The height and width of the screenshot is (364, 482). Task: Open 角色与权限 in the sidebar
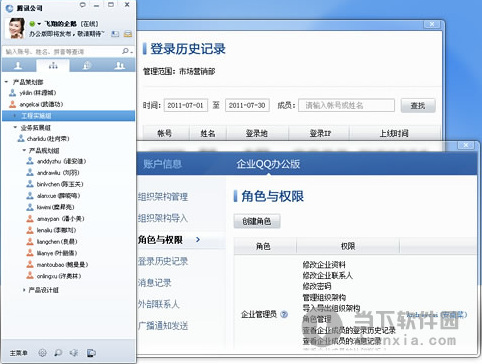tap(160, 240)
